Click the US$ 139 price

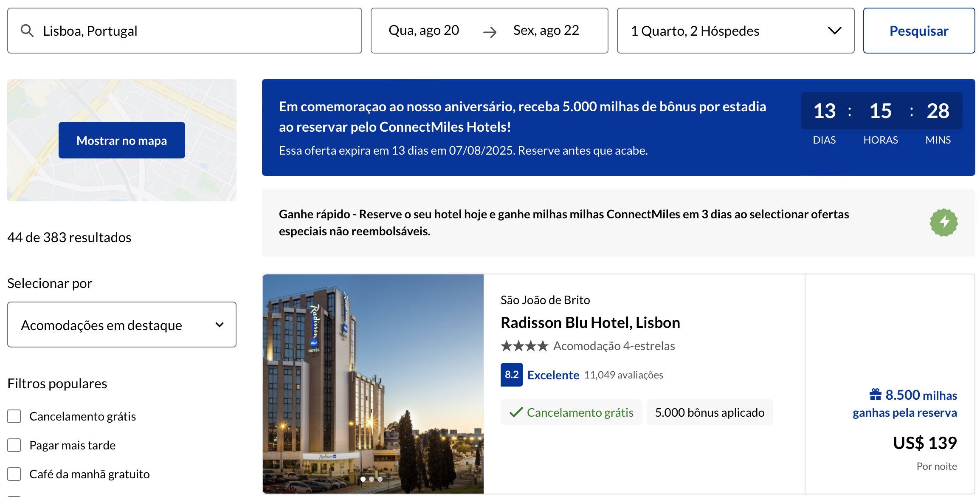[x=925, y=443]
